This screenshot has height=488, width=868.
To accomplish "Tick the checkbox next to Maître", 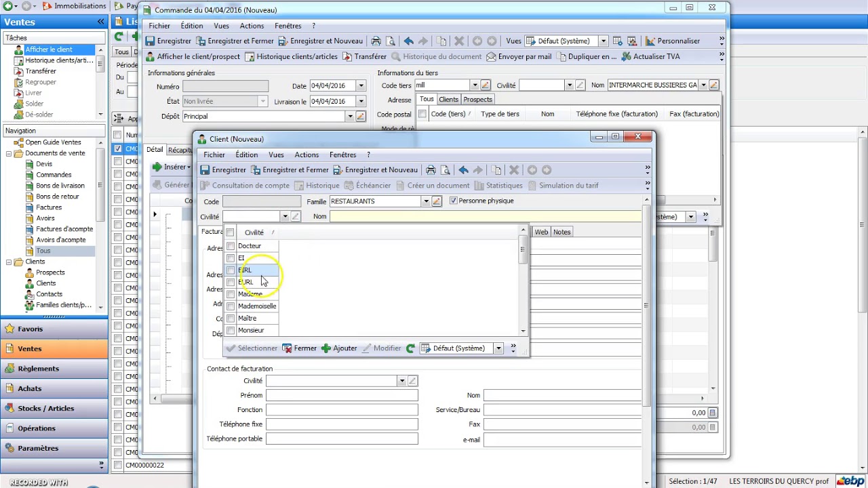I will [231, 319].
